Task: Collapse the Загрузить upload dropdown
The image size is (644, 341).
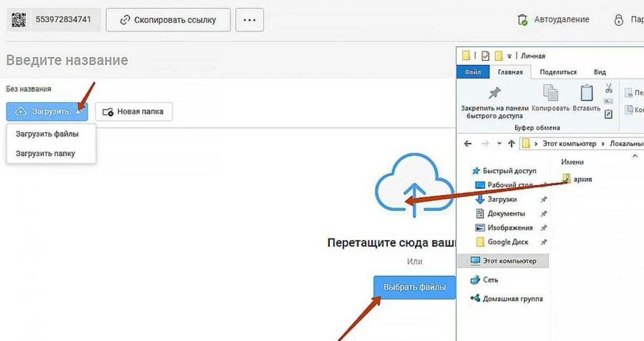Action: [47, 112]
